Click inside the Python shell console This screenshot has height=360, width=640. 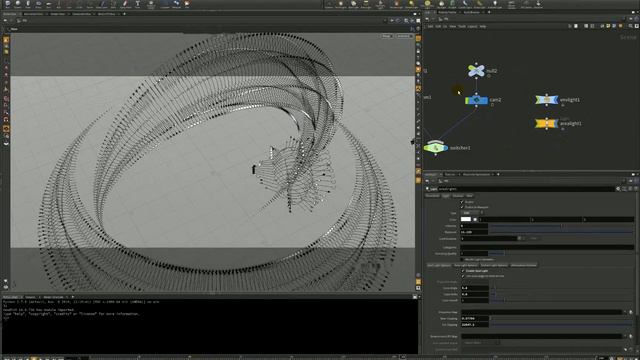[210, 327]
